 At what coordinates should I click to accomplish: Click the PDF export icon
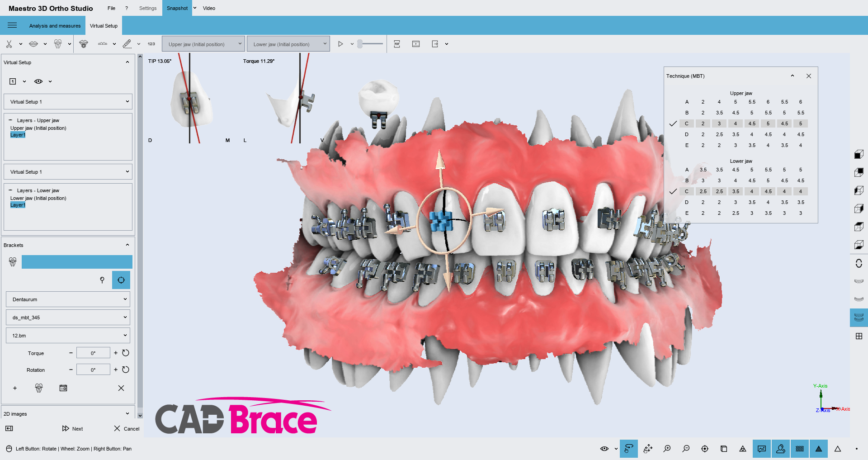coord(397,44)
